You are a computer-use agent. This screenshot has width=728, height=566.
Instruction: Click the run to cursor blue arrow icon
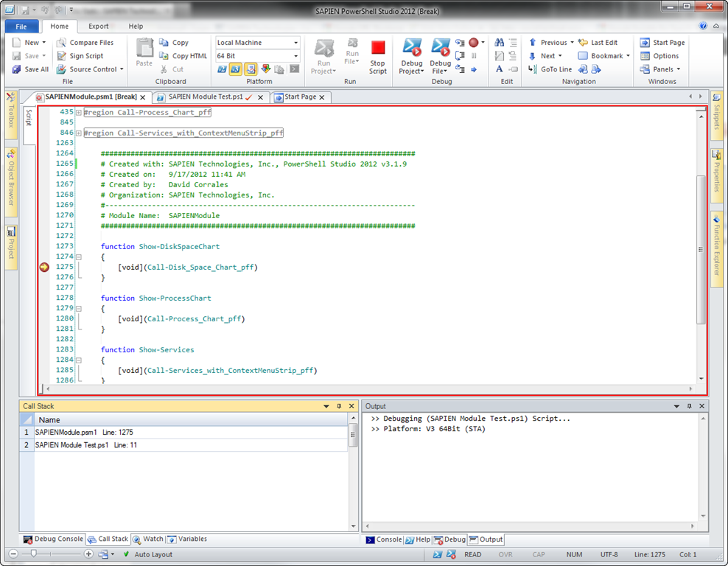[474, 70]
